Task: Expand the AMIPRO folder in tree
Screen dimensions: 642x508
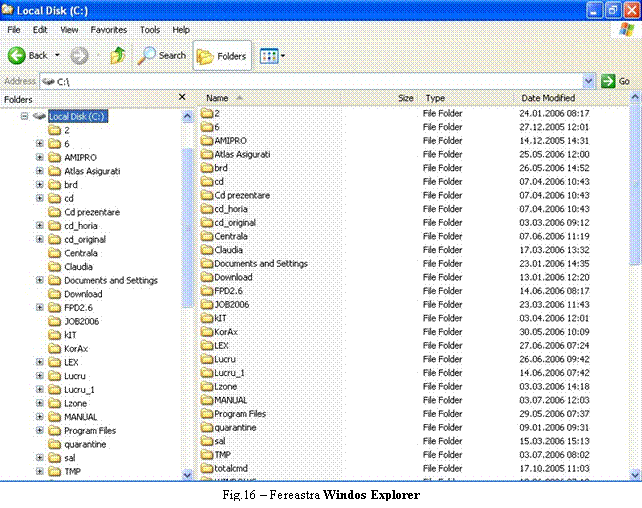Action: point(40,158)
